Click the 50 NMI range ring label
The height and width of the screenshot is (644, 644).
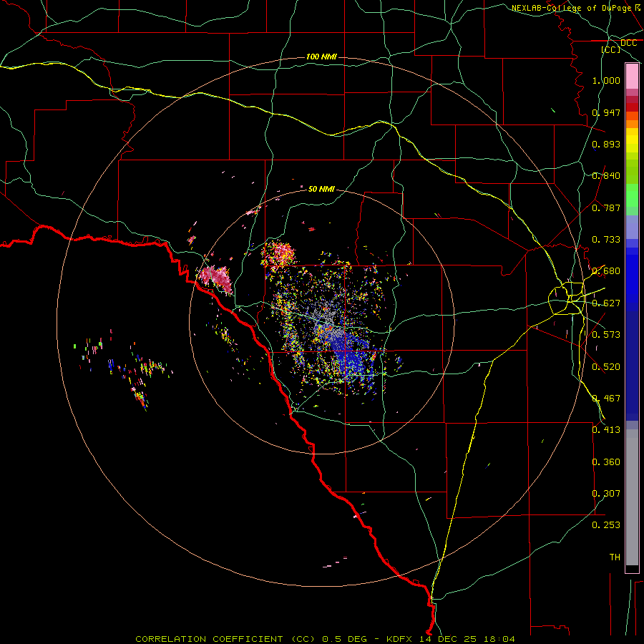coord(321,189)
